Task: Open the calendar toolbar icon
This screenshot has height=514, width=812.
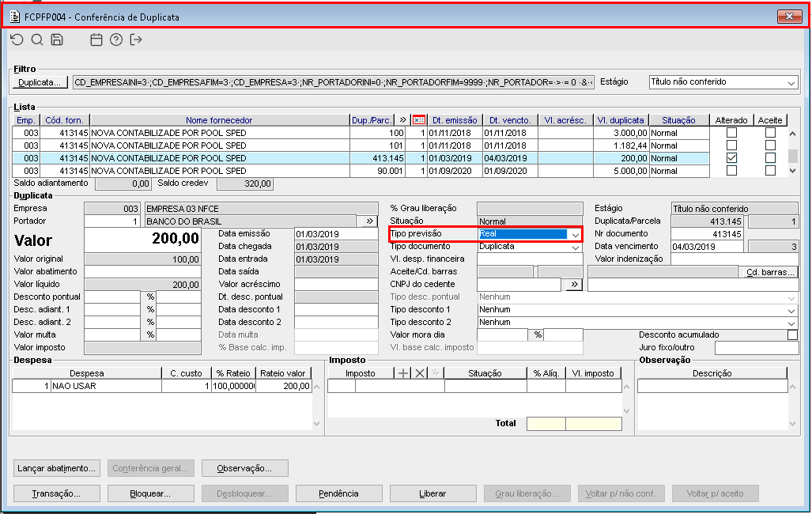Action: click(96, 40)
